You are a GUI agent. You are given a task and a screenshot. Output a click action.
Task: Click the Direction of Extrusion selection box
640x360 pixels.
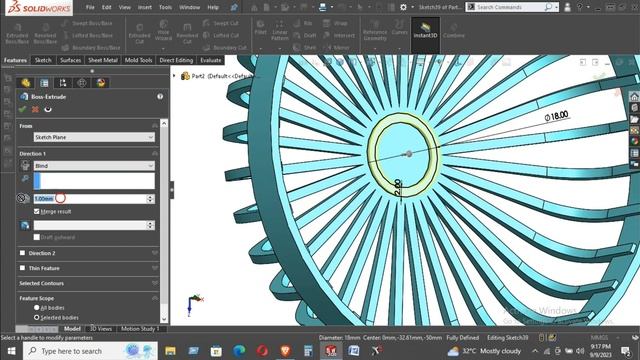(x=94, y=181)
